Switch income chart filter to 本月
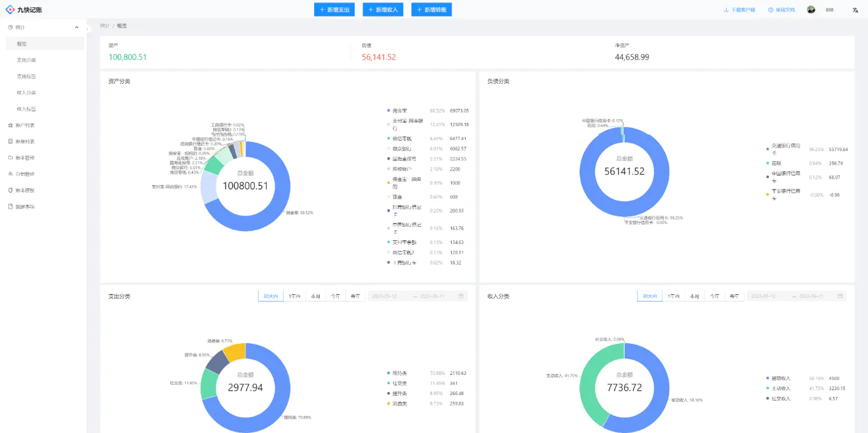The height and width of the screenshot is (433, 868). (x=696, y=295)
